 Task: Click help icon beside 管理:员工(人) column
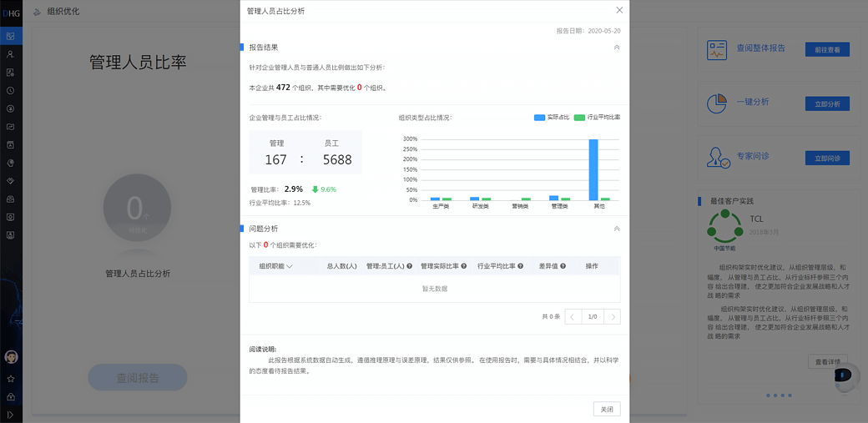(x=410, y=266)
